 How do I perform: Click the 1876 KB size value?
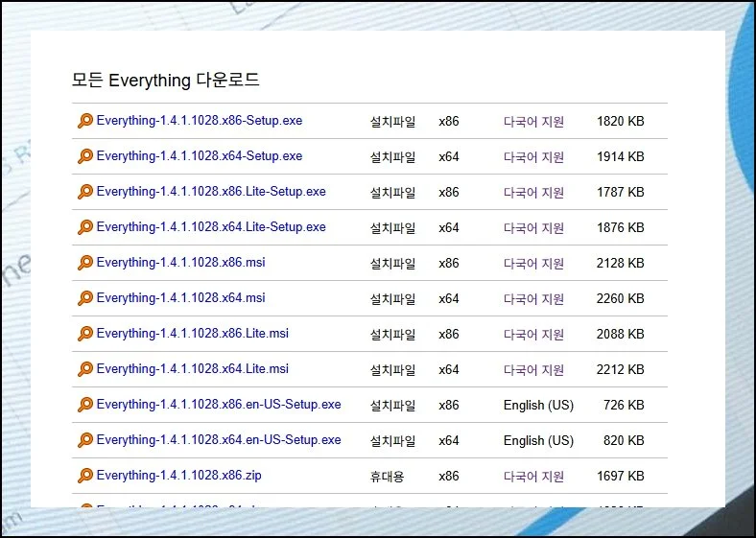(621, 227)
